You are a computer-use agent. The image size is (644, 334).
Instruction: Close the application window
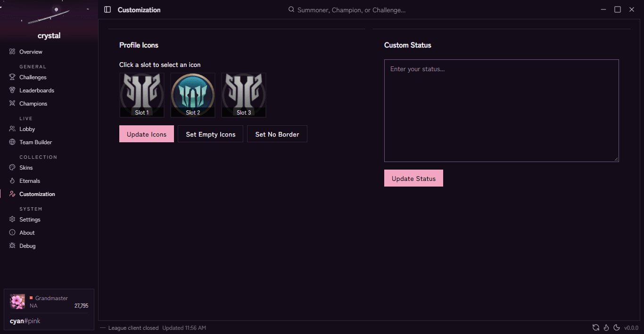click(x=632, y=9)
